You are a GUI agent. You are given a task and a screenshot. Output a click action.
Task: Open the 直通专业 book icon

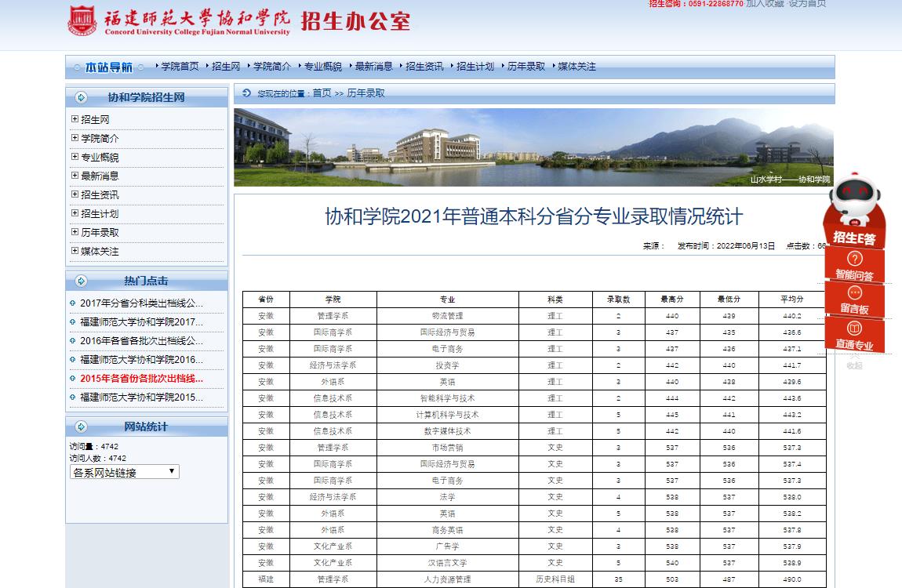tap(854, 328)
